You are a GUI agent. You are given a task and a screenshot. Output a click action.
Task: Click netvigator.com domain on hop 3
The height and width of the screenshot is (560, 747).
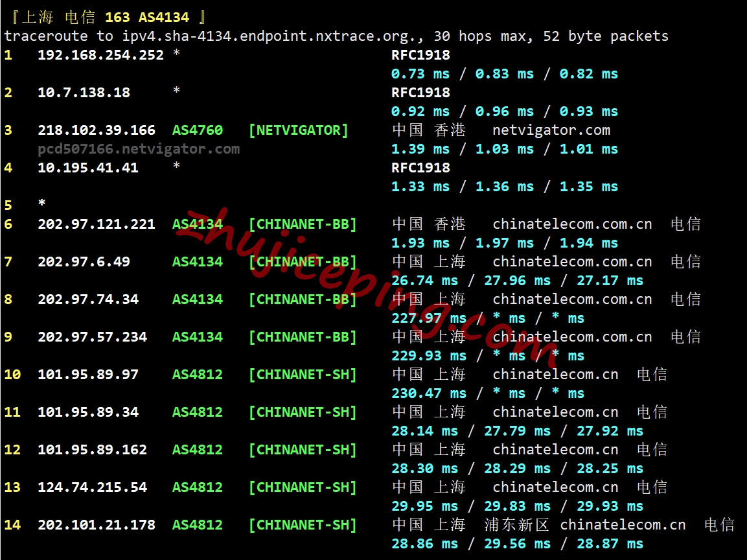click(551, 130)
